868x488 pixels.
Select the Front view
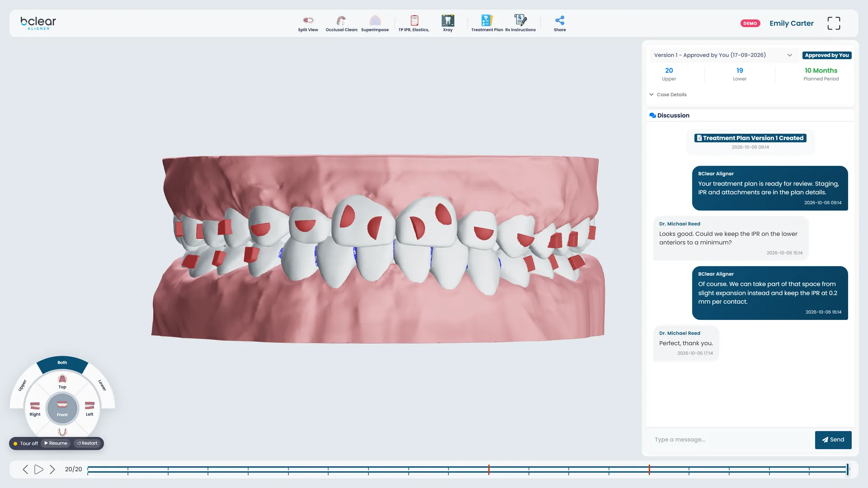click(62, 408)
